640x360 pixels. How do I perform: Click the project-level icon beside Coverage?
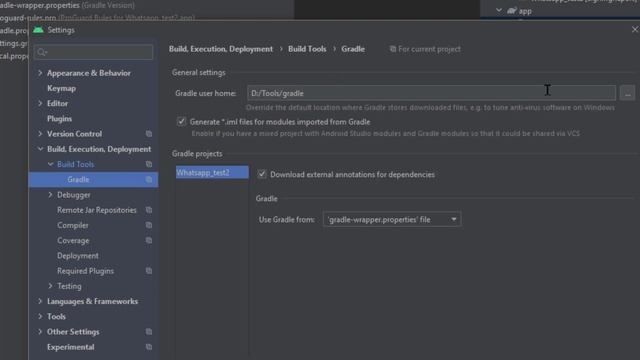[149, 240]
